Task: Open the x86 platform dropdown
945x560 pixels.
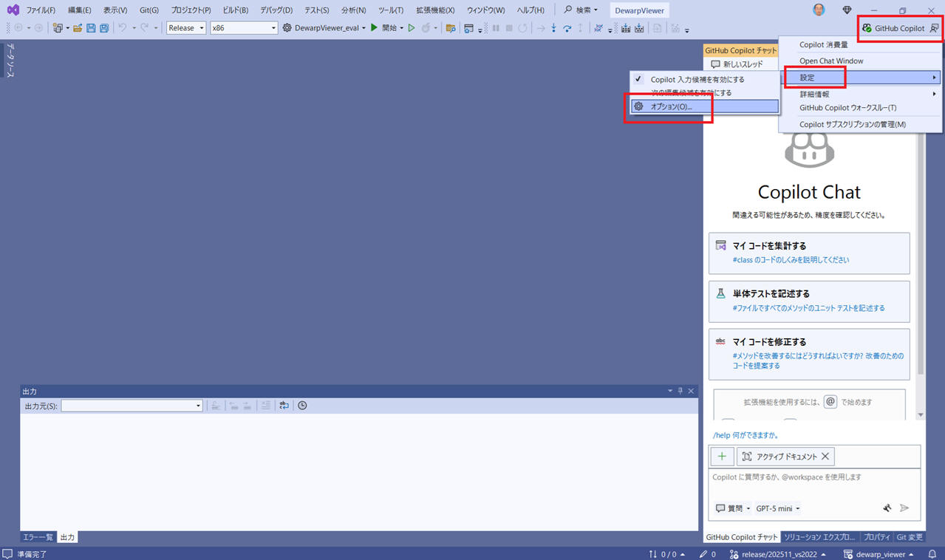Action: pos(272,27)
